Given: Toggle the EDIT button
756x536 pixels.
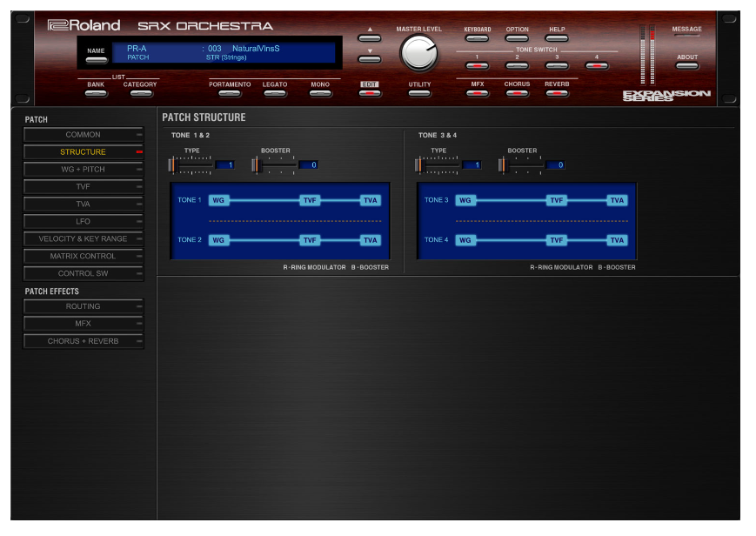Looking at the screenshot, I should (370, 94).
